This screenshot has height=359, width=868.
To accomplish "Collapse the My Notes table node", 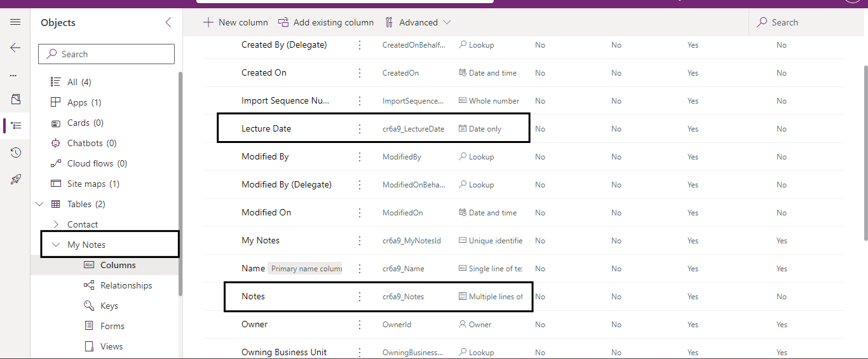I will click(56, 245).
